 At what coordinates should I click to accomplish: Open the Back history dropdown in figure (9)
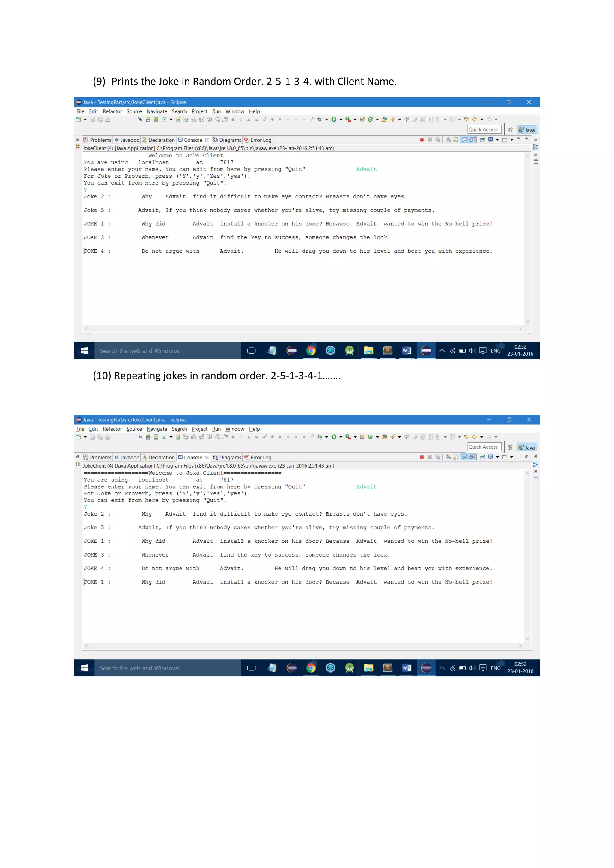482,120
